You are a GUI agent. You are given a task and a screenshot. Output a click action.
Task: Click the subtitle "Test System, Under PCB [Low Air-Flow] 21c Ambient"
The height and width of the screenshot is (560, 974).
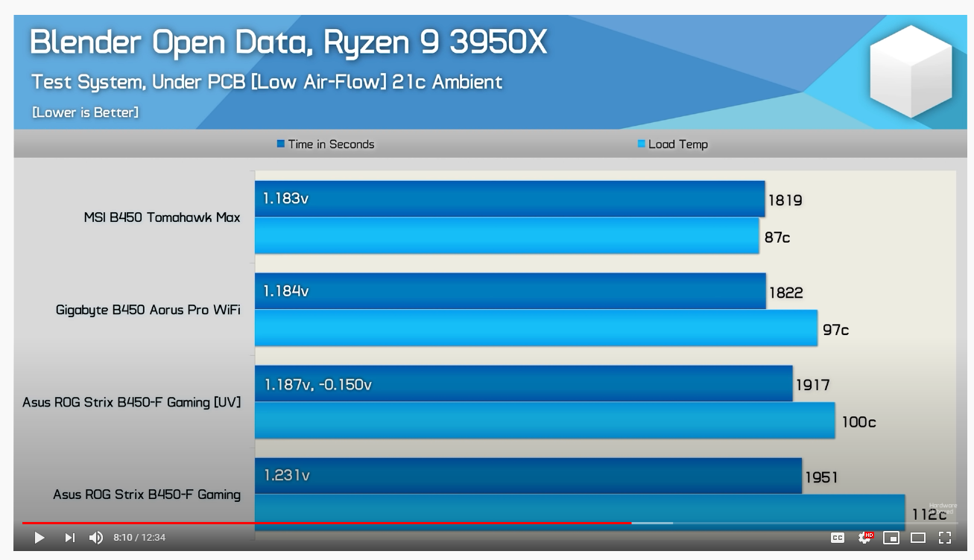coord(267,82)
